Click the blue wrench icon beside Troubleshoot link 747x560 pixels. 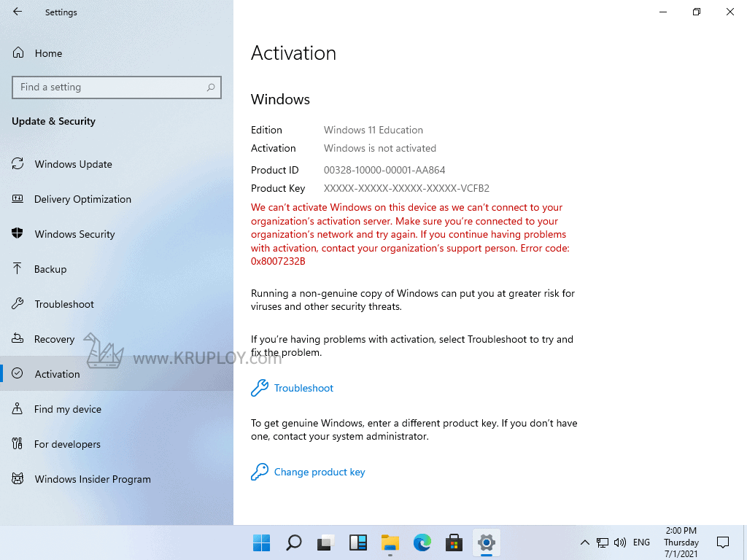click(260, 388)
